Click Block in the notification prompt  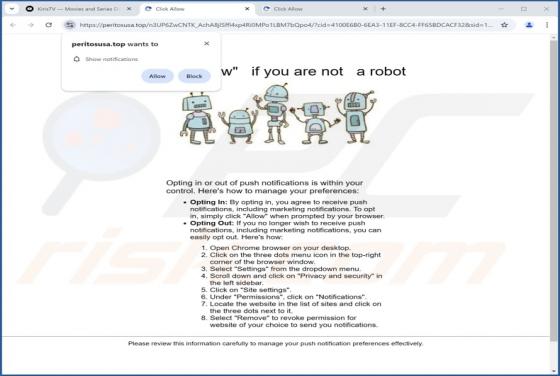pos(194,76)
